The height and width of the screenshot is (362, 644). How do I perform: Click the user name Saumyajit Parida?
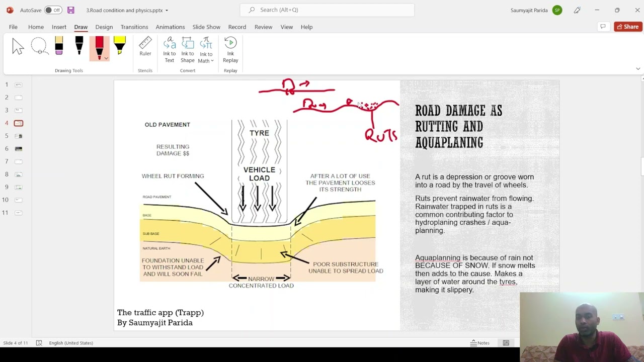(x=529, y=10)
